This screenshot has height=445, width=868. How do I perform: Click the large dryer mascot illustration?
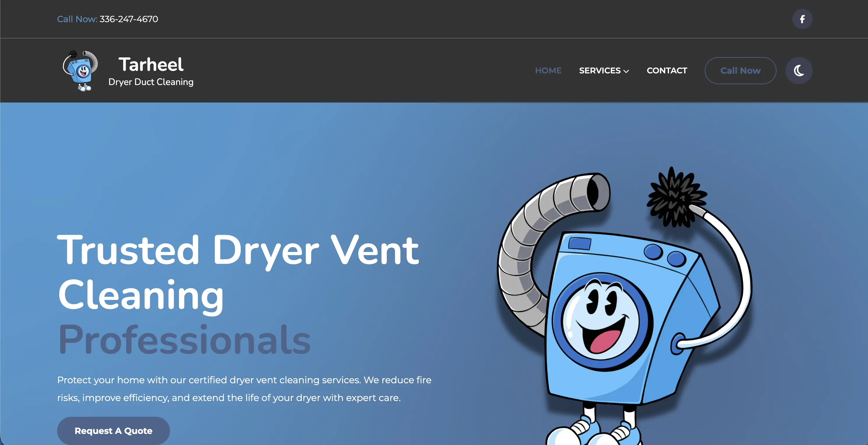625,306
